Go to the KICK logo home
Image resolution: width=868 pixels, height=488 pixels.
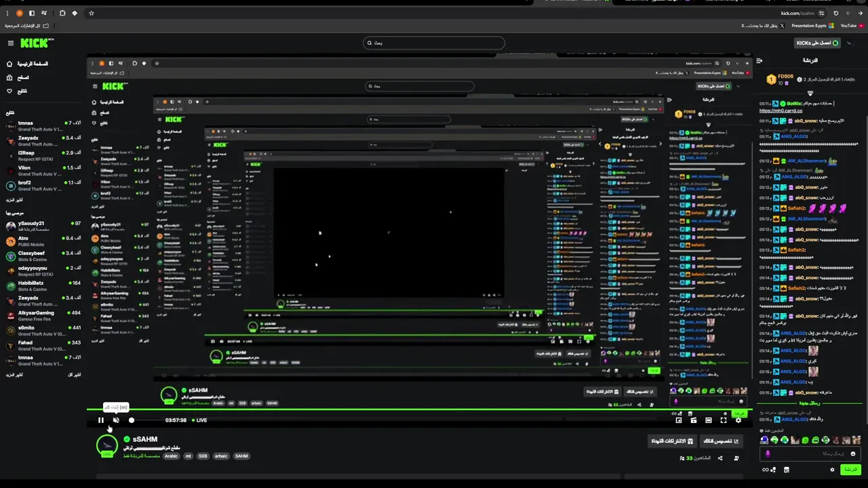point(37,43)
